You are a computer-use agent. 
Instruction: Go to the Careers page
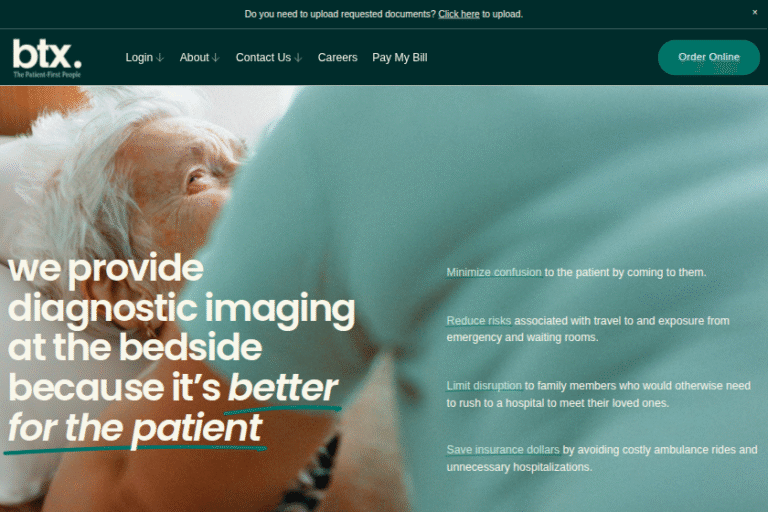337,57
